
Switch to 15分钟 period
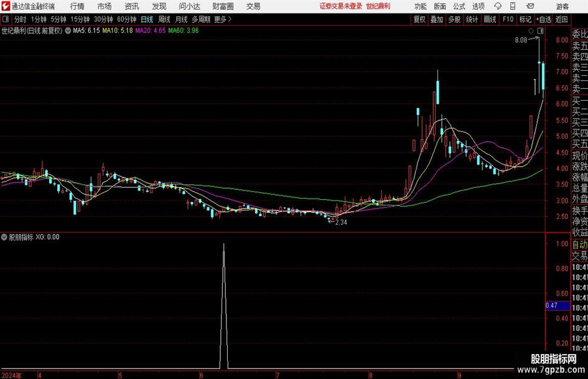pos(80,19)
